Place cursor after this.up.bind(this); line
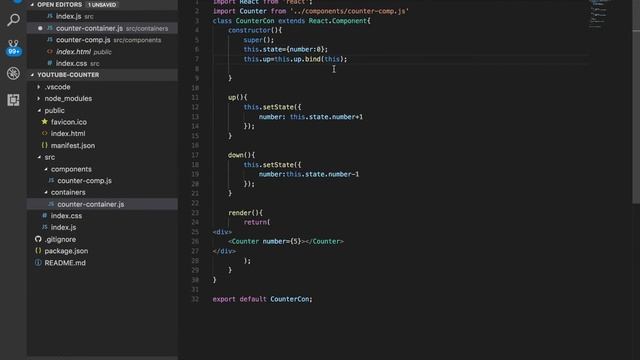640x360 pixels. pos(348,59)
